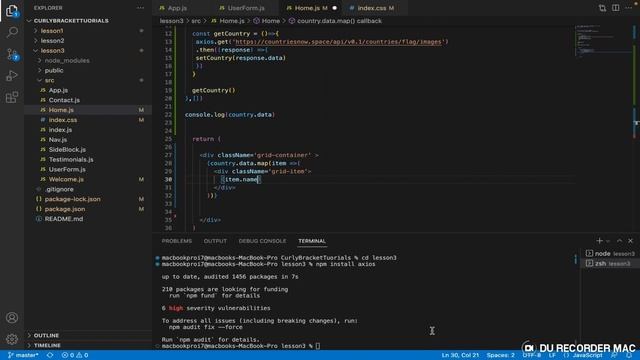This screenshot has height=360, width=640.
Task: Close the terminal panel
Action: click(630, 241)
